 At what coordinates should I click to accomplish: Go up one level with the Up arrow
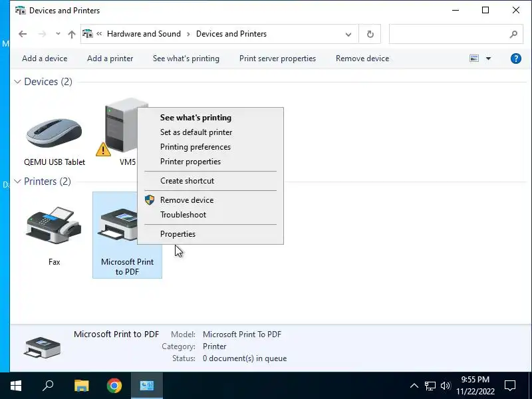click(72, 34)
